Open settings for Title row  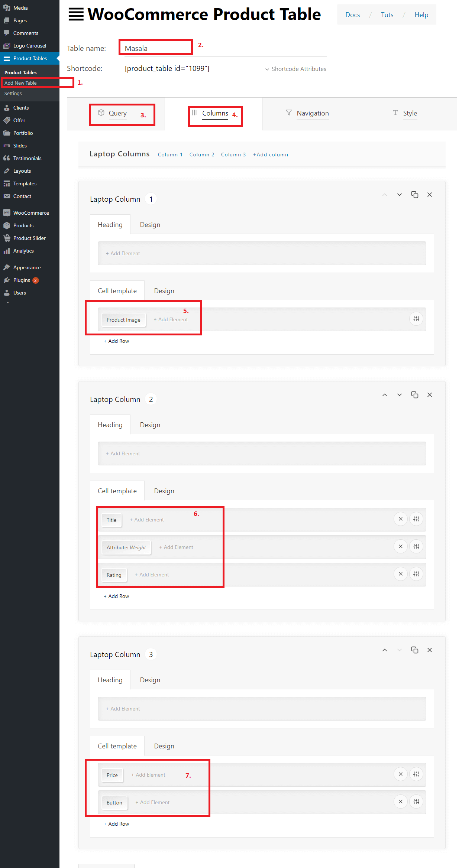tap(416, 519)
